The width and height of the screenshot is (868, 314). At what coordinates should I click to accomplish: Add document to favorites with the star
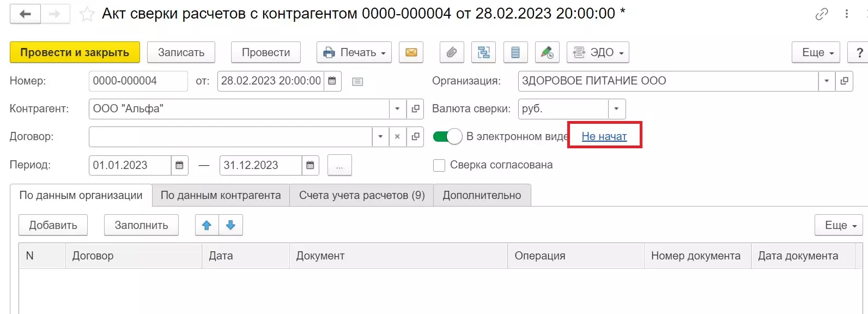click(87, 14)
